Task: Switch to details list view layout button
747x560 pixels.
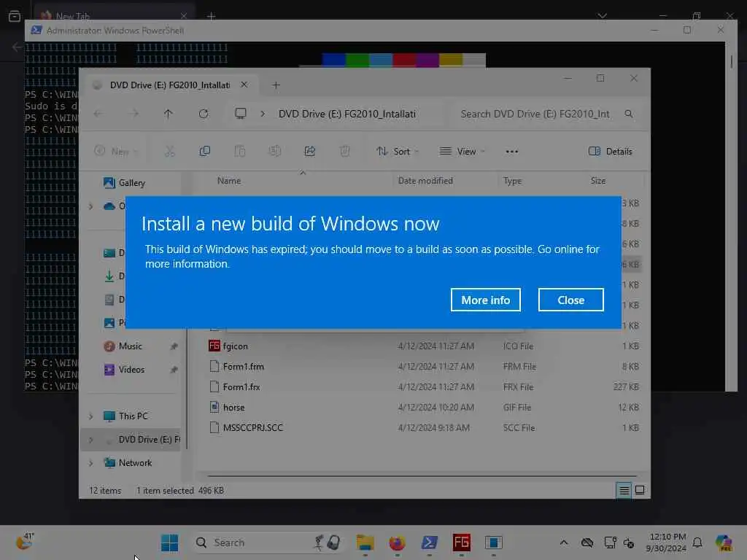Action: click(x=624, y=490)
